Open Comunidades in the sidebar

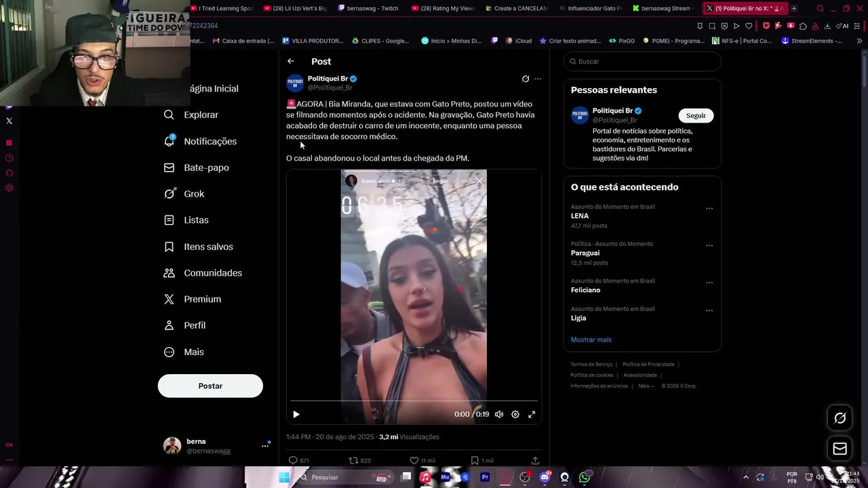click(203, 272)
